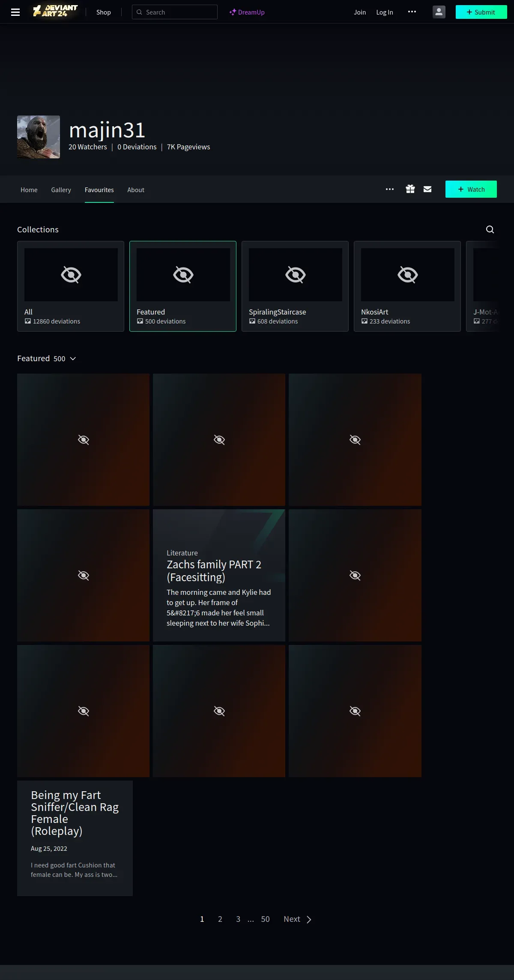Viewport: 514px width, 980px height.
Task: Click the Watch button
Action: click(x=471, y=189)
